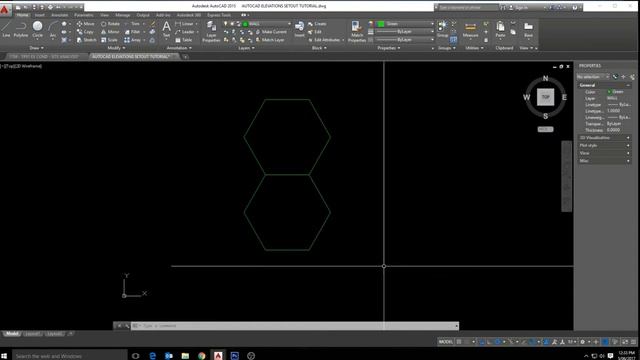Open Layer Properties manager
Image resolution: width=640 pixels, height=360 pixels.
(x=211, y=31)
